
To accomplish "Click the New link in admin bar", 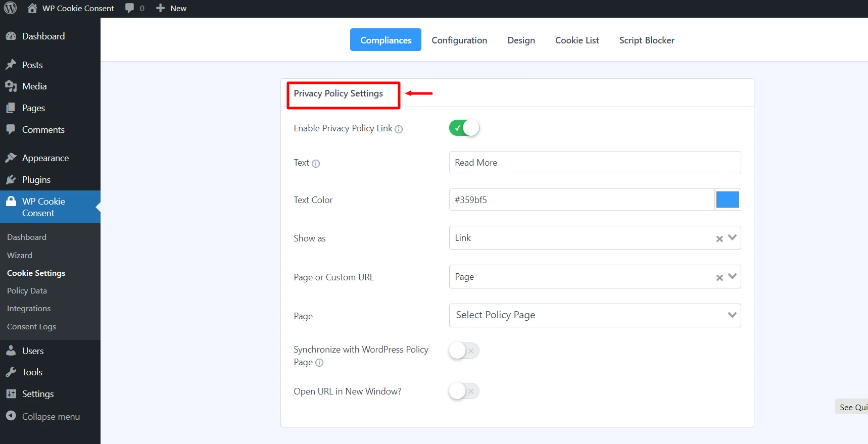I will (x=178, y=8).
